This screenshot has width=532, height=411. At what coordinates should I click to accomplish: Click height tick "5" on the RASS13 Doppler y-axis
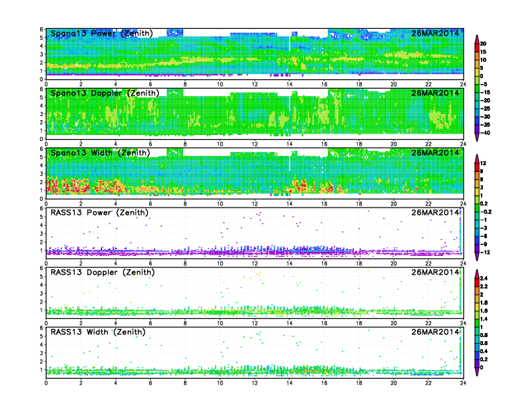42,277
